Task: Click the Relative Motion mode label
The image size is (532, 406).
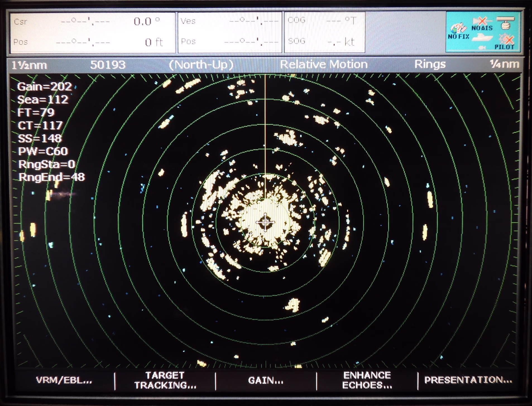Action: coord(324,64)
